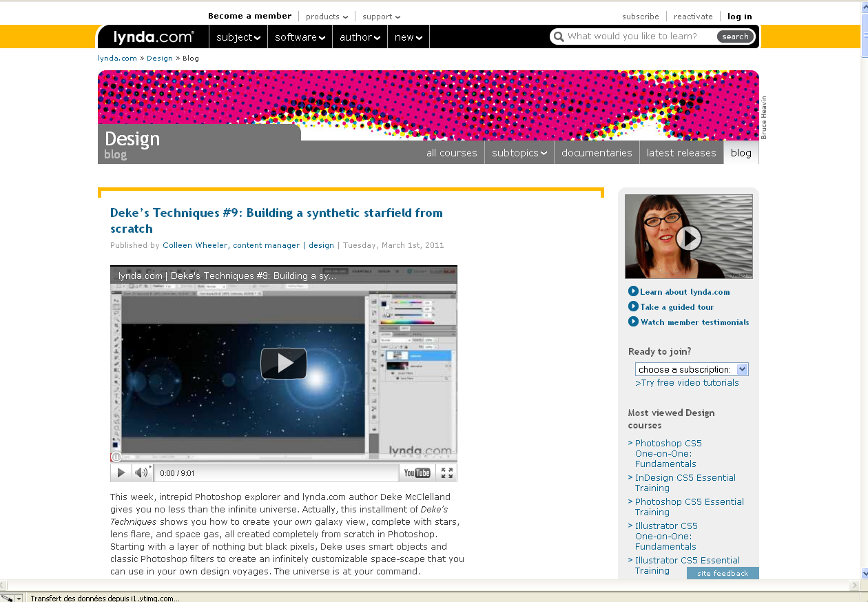Click the small play button in video controls
This screenshot has width=868, height=602.
(x=121, y=473)
